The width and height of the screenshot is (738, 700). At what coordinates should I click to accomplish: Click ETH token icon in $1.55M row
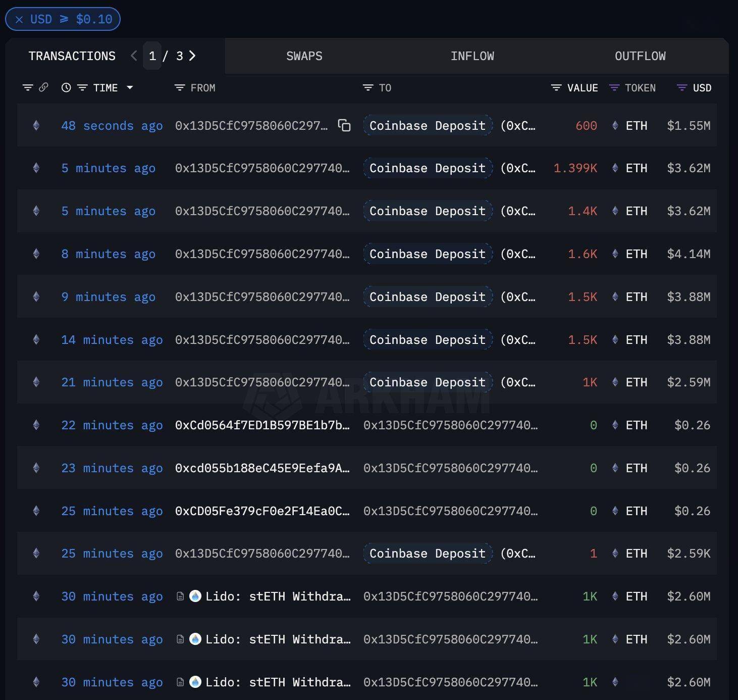[615, 125]
